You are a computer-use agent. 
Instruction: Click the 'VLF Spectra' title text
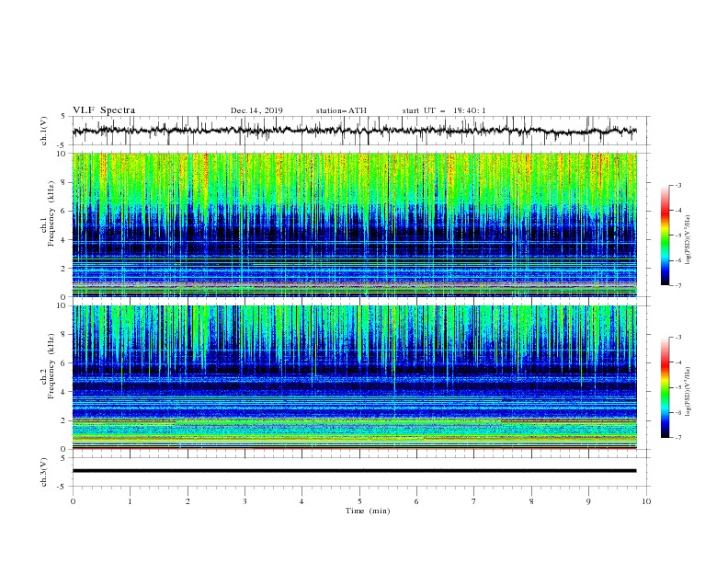click(x=104, y=110)
